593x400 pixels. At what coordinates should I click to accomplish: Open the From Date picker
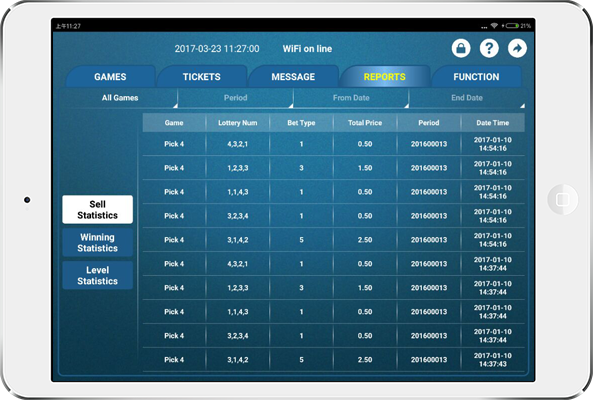tap(351, 98)
